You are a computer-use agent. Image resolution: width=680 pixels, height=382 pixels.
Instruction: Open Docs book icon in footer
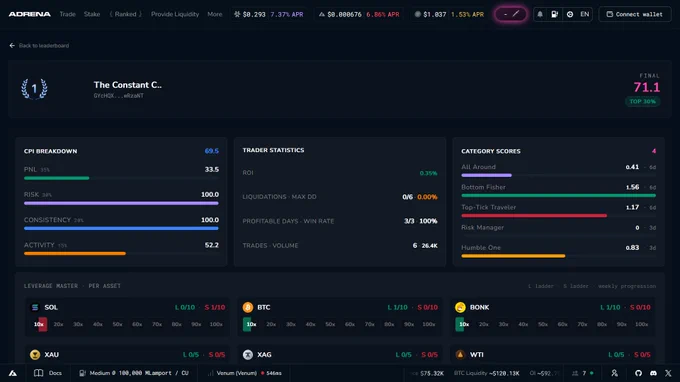pos(39,373)
